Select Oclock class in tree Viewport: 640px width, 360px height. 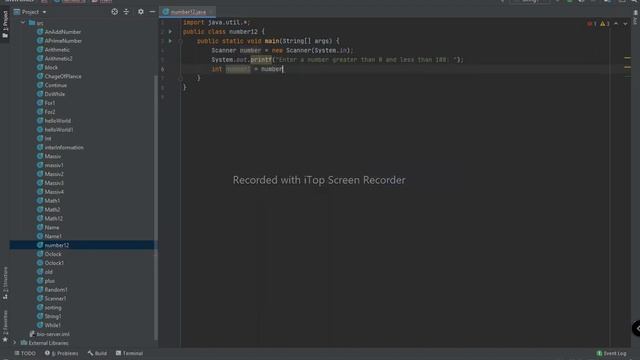(x=49, y=254)
